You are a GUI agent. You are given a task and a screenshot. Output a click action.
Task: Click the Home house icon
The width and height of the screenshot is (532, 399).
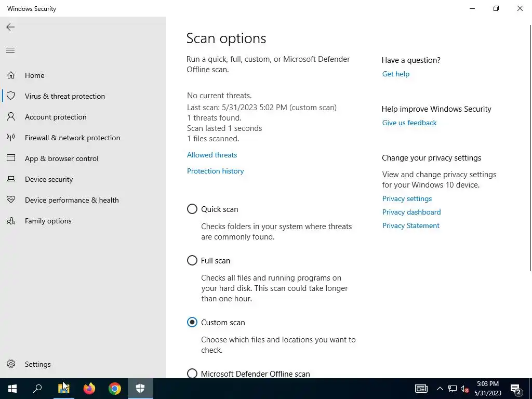click(11, 75)
